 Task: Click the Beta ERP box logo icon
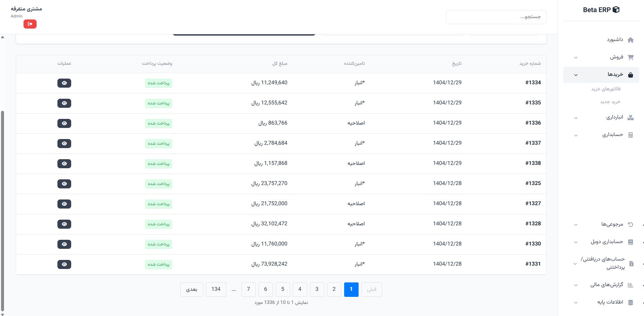616,10
